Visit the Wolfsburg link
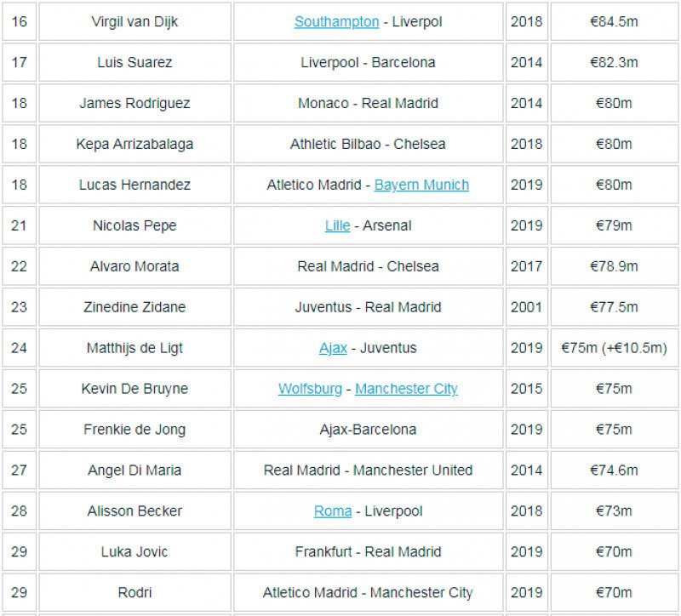681x616 pixels. tap(310, 389)
